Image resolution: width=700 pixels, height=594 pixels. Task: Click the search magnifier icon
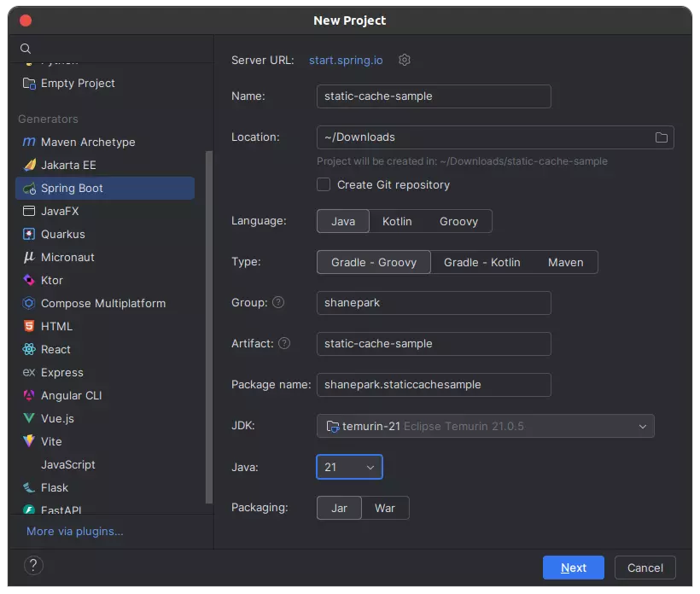tap(26, 48)
